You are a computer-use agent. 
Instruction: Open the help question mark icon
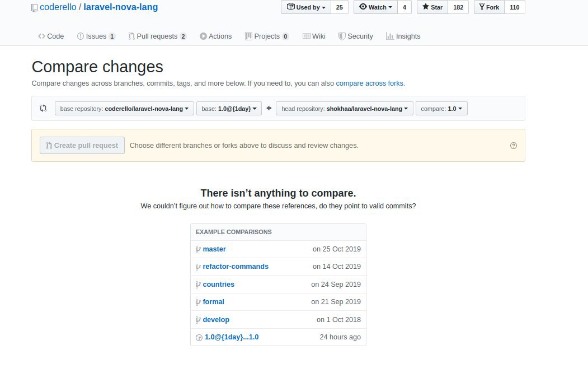(514, 146)
